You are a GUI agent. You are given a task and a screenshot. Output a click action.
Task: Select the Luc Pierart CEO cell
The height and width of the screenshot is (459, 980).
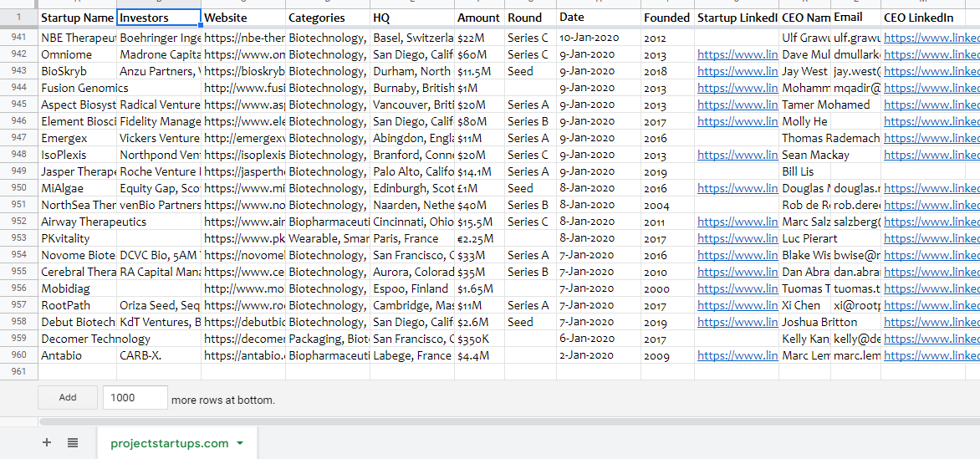pos(804,238)
